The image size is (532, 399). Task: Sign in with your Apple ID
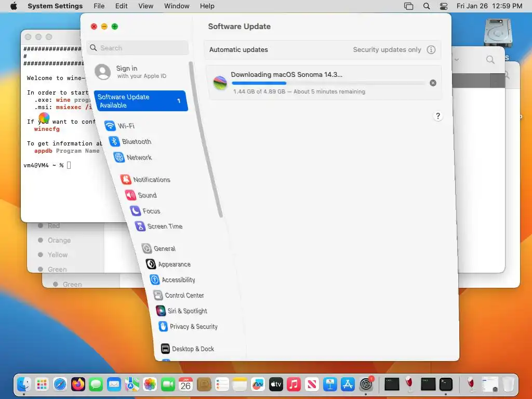(130, 72)
